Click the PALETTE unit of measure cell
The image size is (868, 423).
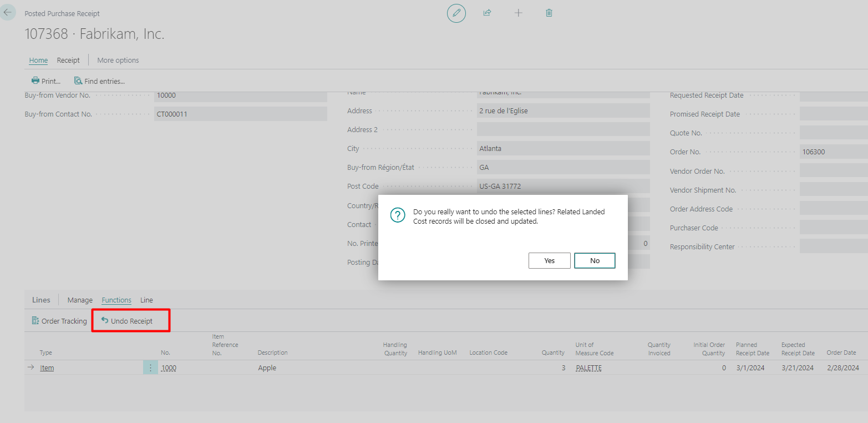(588, 367)
